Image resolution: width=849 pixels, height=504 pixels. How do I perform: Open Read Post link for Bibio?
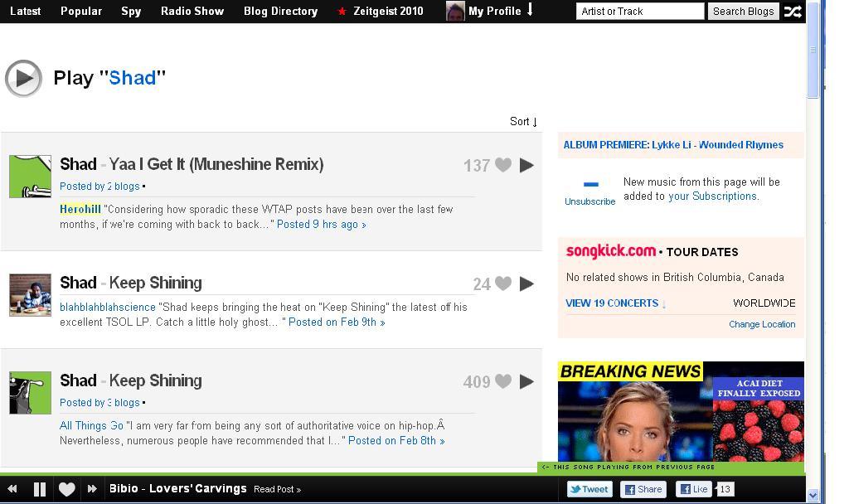coord(277,489)
